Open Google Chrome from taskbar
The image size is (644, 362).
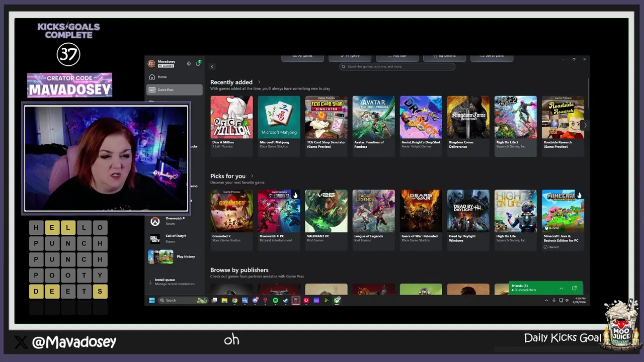click(234, 300)
